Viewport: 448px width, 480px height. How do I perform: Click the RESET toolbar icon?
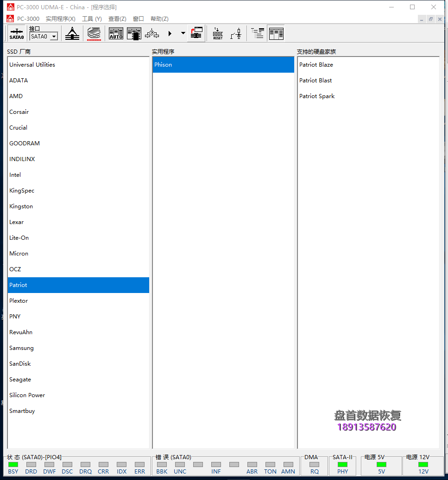tap(218, 34)
